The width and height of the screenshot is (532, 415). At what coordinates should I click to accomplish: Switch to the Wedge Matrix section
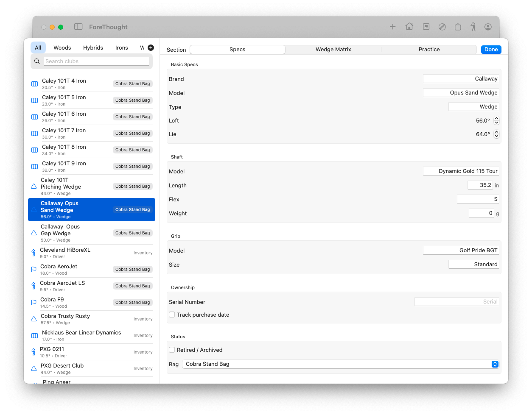[x=333, y=50]
